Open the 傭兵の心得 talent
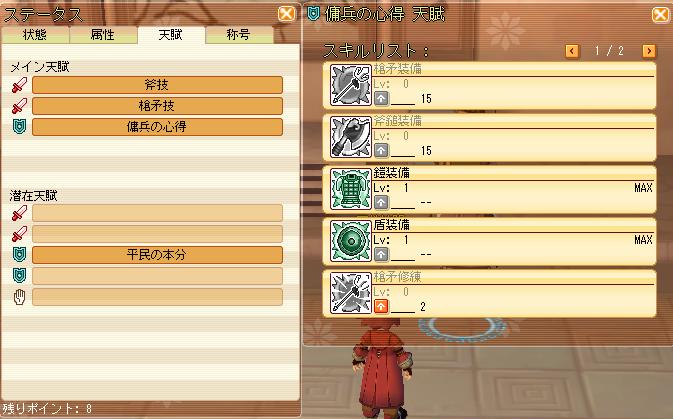Viewport: 673px width, 419px height. pyautogui.click(x=157, y=127)
